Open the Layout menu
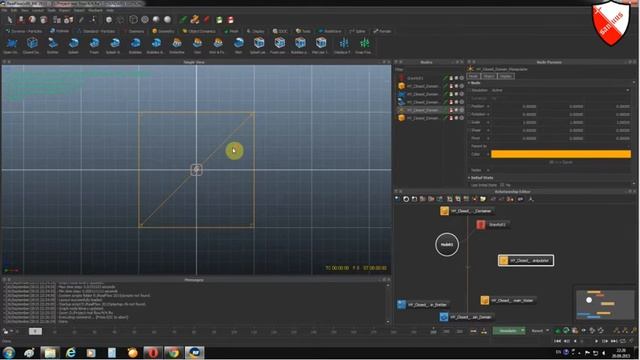The width and height of the screenshot is (640, 360). [x=38, y=10]
